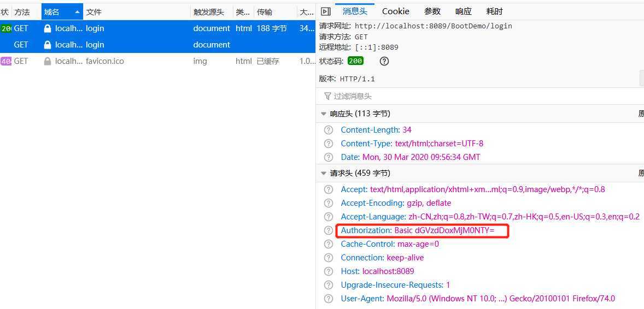Click lock icon in second login row
This screenshot has width=644, height=309.
[x=48, y=45]
